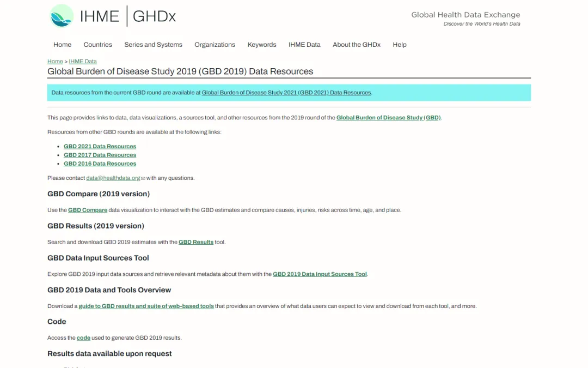Click the Global Health Data Exchange tagline
Viewport: 588px width, 368px height.
(x=465, y=15)
